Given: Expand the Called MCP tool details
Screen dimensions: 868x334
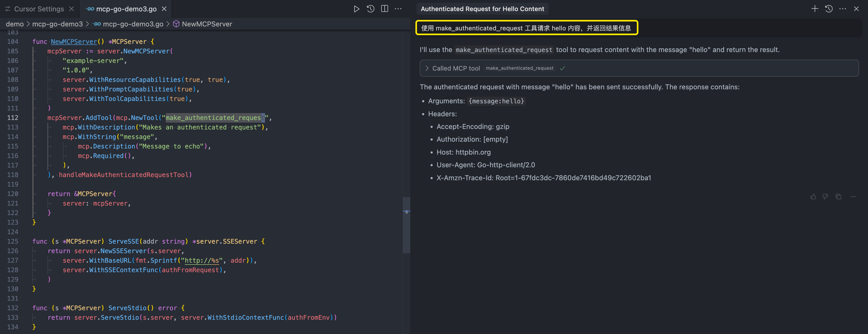Looking at the screenshot, I should pyautogui.click(x=427, y=68).
